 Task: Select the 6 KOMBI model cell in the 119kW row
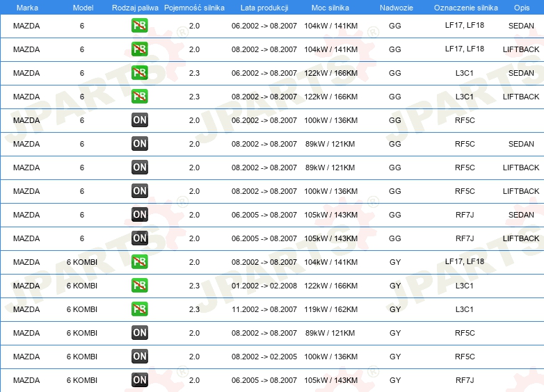[x=82, y=309]
